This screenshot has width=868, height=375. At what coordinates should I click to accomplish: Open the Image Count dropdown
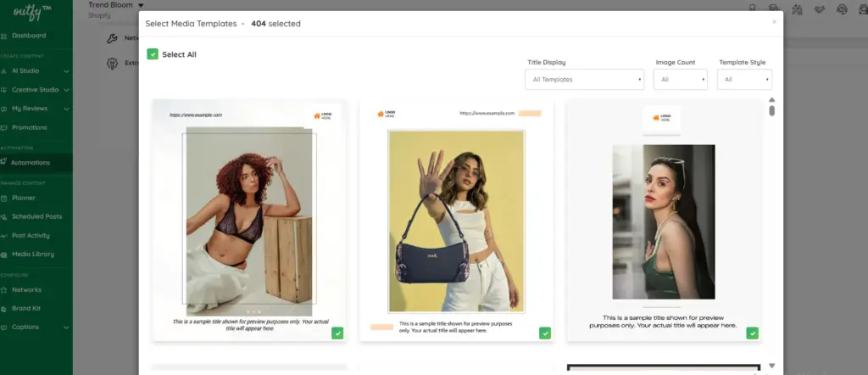tap(681, 79)
